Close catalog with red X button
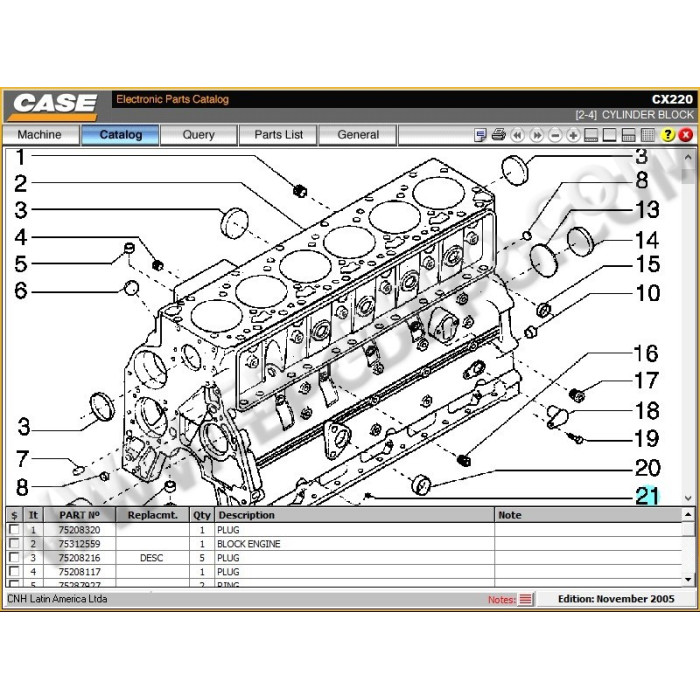 click(686, 135)
